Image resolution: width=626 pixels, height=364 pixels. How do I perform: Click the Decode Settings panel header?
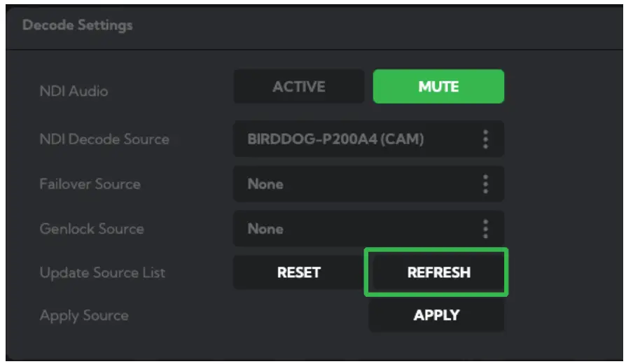[x=78, y=26]
